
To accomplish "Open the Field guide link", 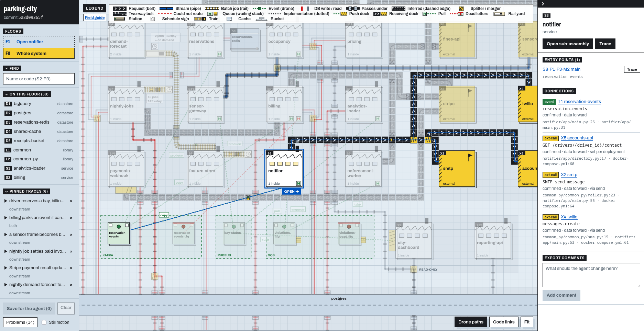I will [x=95, y=18].
